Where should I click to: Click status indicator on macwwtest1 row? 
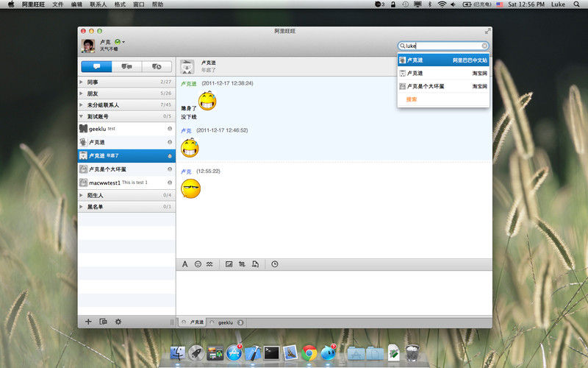170,183
